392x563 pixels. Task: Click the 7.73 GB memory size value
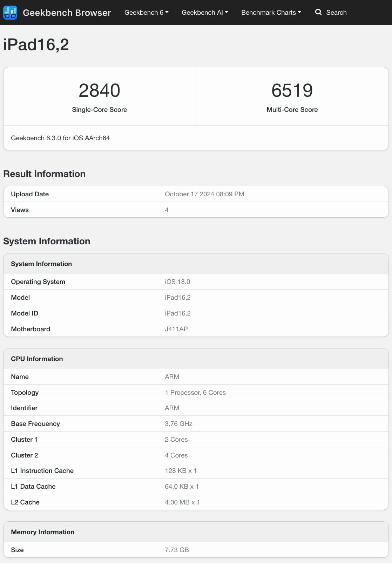[x=177, y=550]
